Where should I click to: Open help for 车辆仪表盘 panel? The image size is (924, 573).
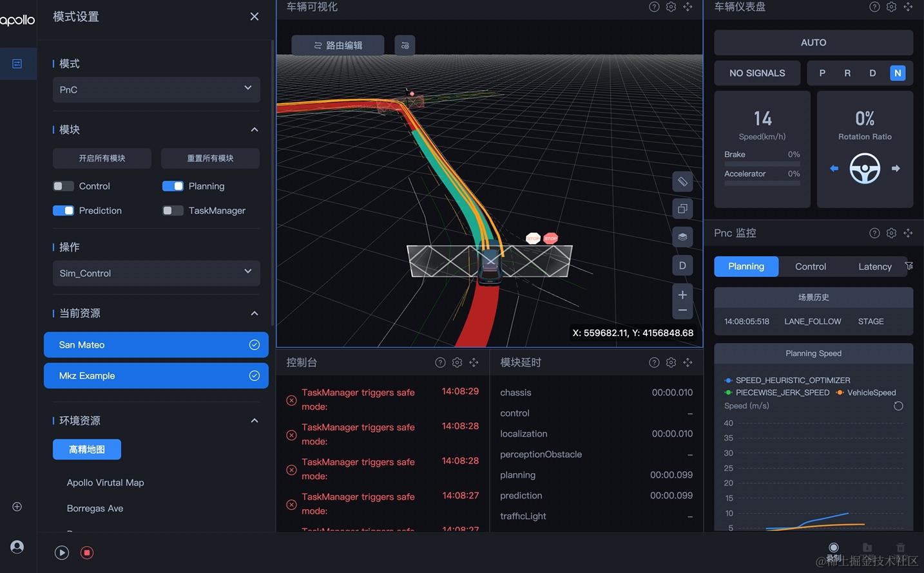point(874,6)
